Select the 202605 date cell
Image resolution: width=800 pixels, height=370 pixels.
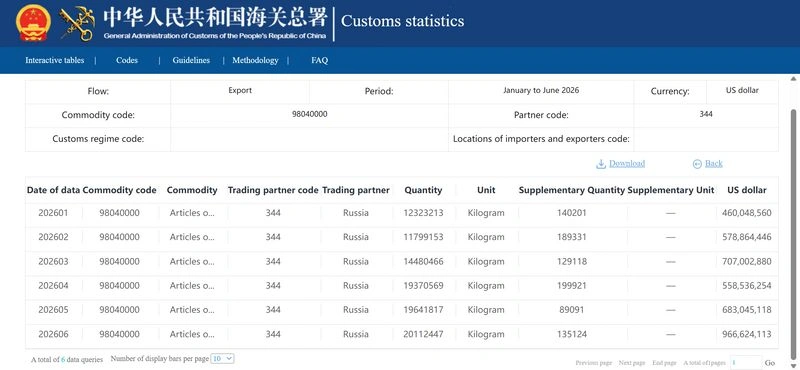click(53, 310)
